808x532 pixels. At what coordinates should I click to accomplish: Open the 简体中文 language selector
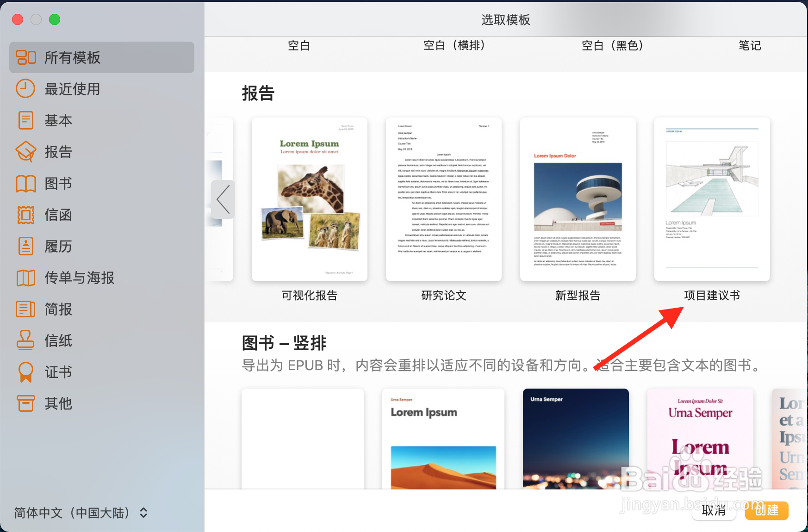click(x=80, y=513)
